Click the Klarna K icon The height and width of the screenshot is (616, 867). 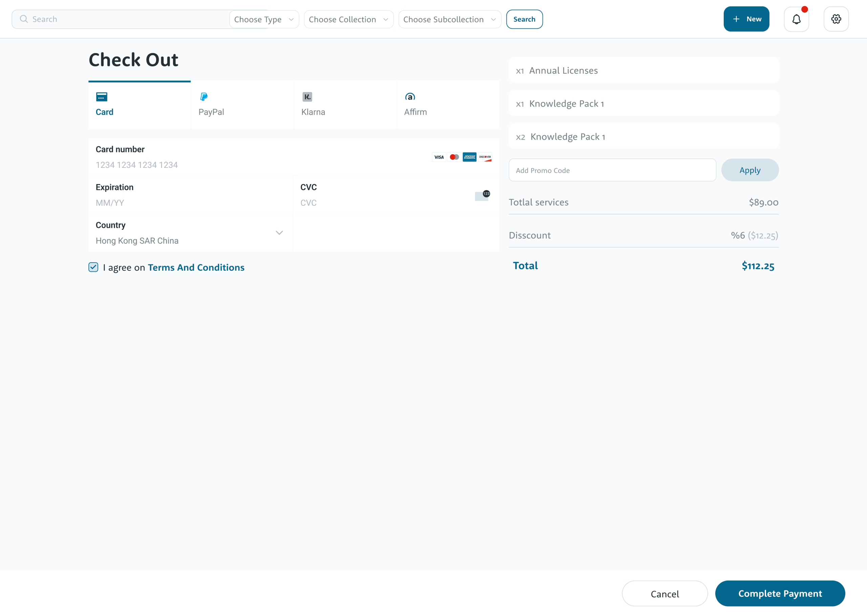(x=307, y=97)
